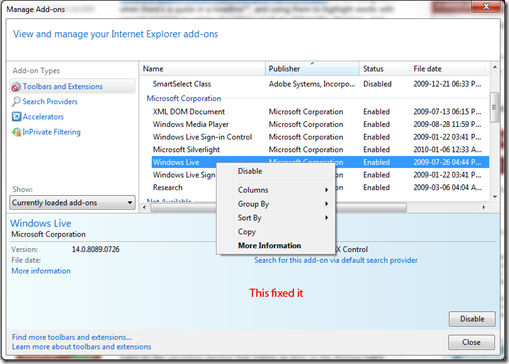Sort list by Publisher column header
This screenshot has height=364, width=509.
[x=312, y=69]
